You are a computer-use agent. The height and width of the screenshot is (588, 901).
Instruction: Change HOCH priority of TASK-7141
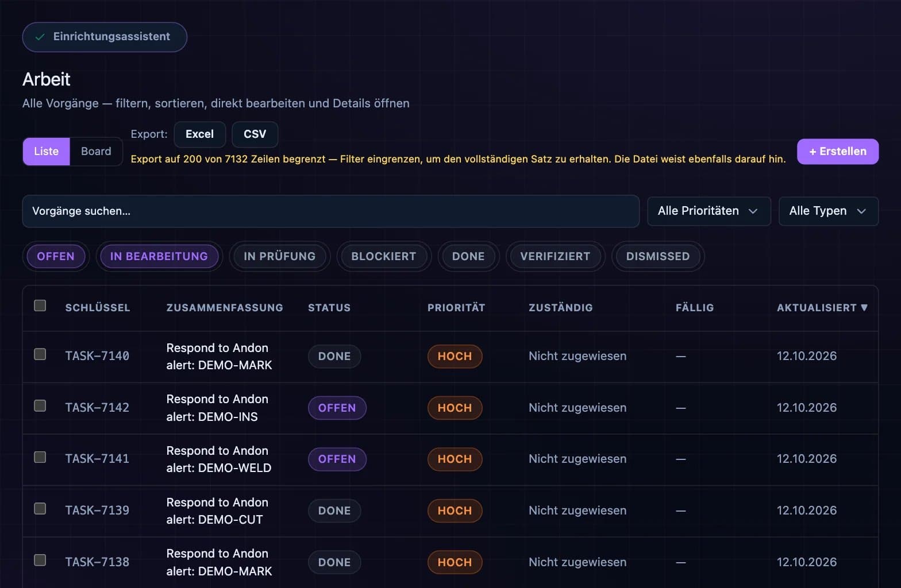tap(455, 459)
